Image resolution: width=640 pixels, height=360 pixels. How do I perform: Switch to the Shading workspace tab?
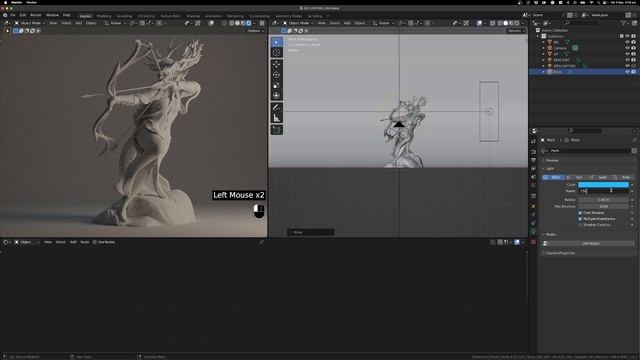(x=193, y=16)
